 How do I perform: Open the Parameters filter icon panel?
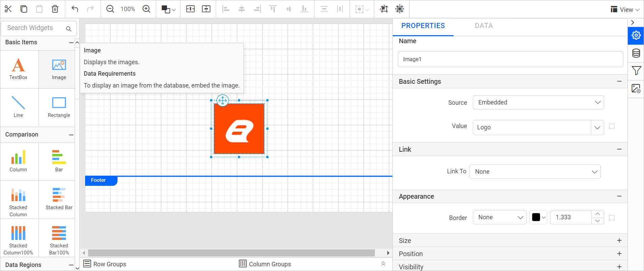point(636,71)
